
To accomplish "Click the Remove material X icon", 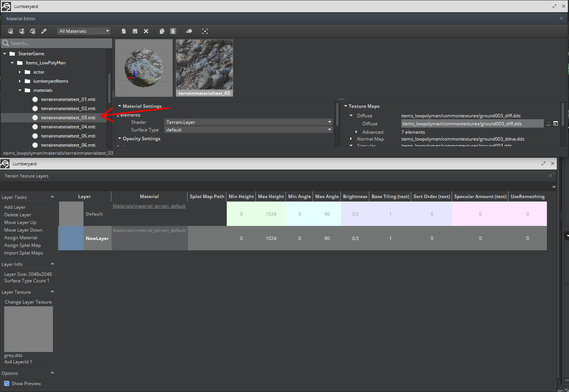I will click(146, 31).
